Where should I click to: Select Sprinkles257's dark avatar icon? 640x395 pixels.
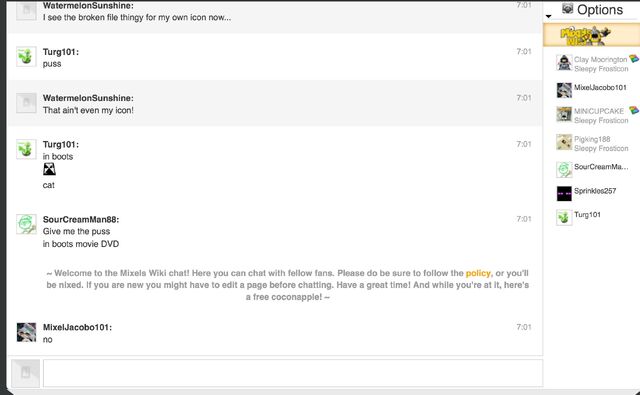coord(564,193)
